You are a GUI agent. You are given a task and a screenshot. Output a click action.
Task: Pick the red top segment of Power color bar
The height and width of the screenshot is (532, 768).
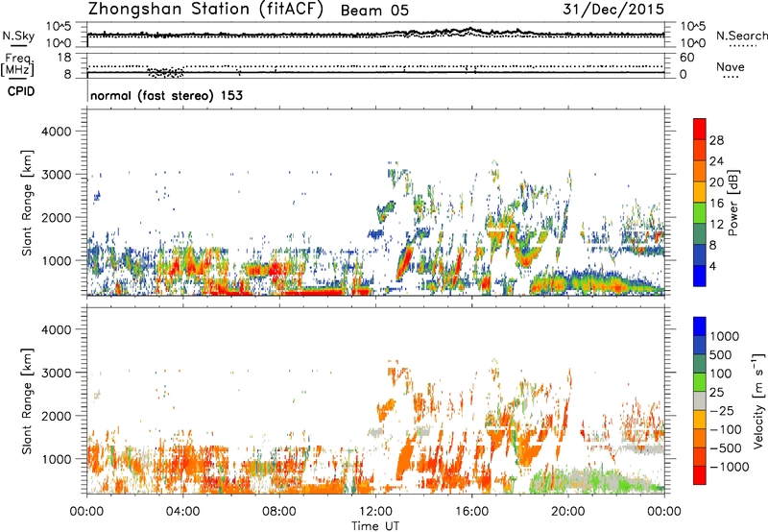(x=700, y=129)
